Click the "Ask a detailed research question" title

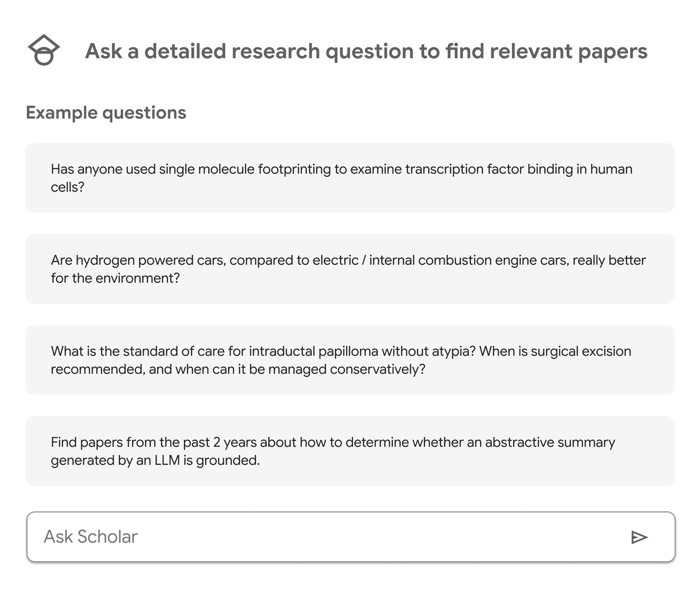[366, 51]
